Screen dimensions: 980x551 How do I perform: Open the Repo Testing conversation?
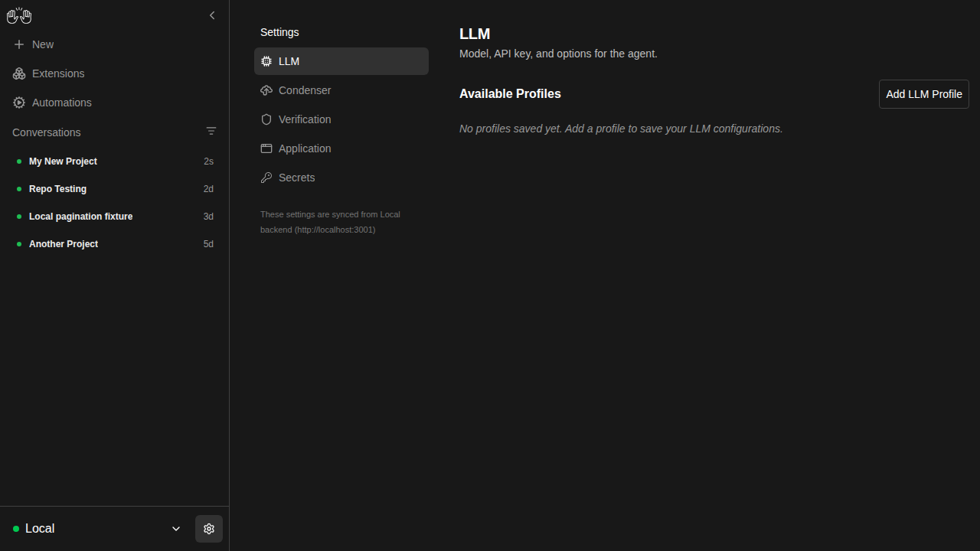[x=115, y=189]
